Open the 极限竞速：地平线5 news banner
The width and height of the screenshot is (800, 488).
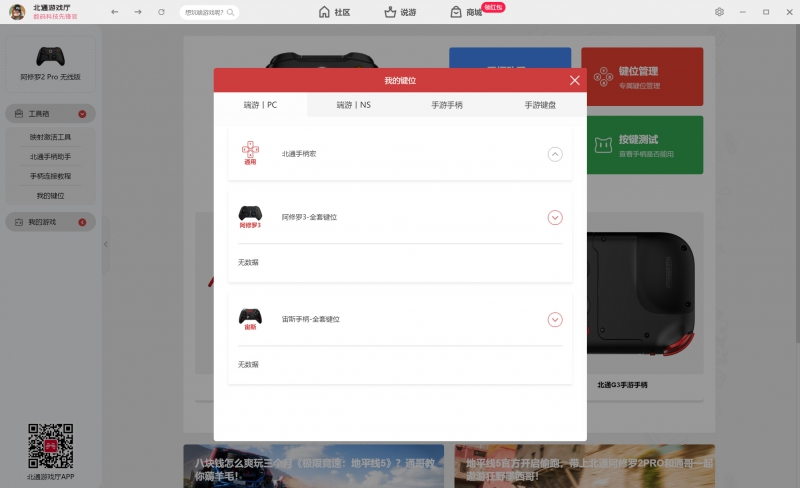click(314, 466)
